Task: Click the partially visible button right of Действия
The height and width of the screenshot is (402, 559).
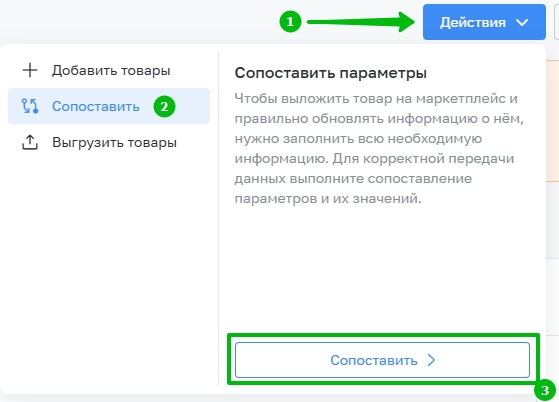Action: (x=556, y=22)
